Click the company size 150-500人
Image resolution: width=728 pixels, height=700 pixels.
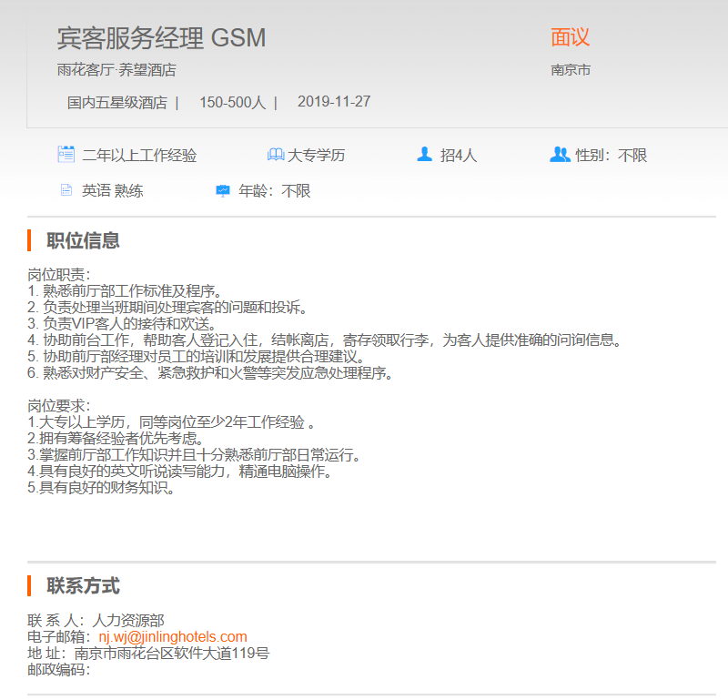232,102
